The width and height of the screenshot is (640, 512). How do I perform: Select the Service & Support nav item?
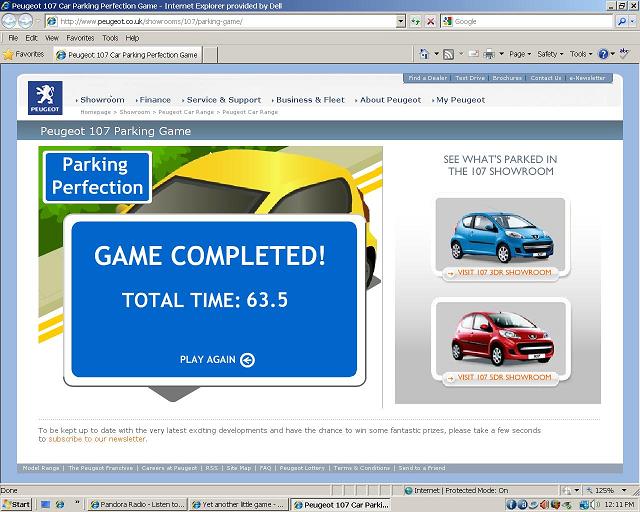tap(223, 100)
